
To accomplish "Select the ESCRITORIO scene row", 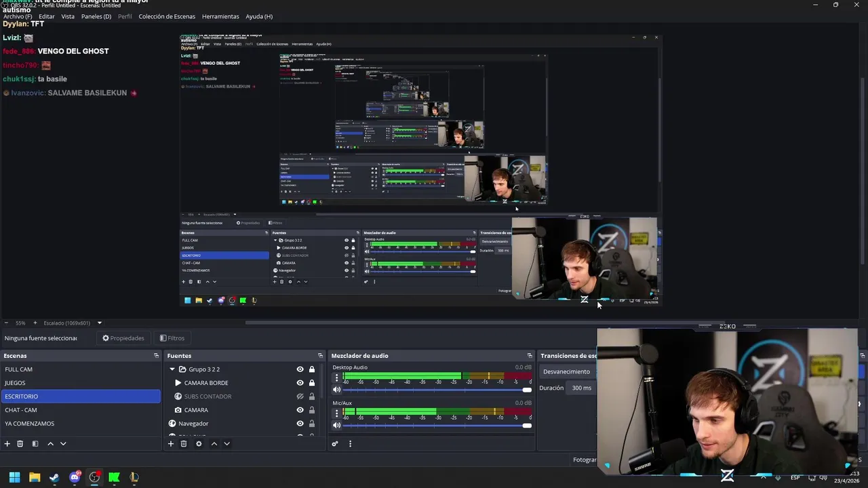I will tap(81, 396).
